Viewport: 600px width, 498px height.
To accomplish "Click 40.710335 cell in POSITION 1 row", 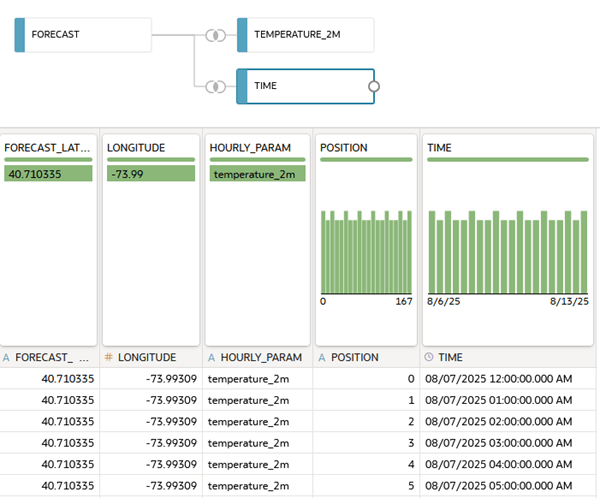I will coord(50,400).
